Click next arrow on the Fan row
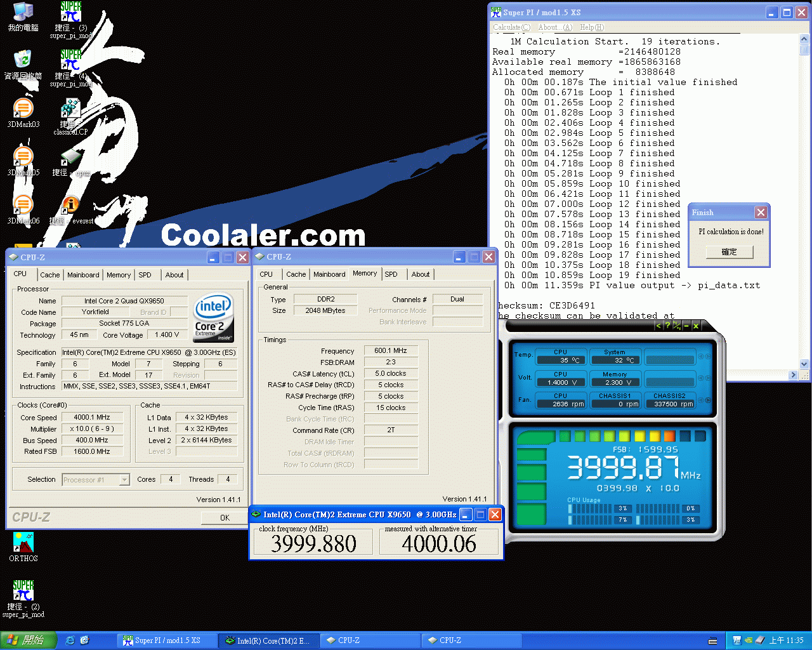The height and width of the screenshot is (650, 812). (708, 401)
